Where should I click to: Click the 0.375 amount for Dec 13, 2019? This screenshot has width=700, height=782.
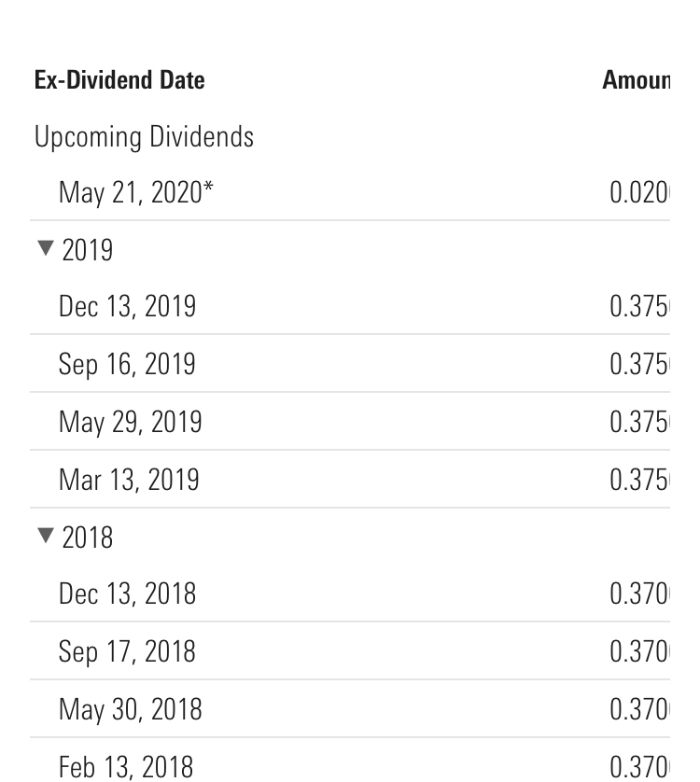(x=639, y=307)
